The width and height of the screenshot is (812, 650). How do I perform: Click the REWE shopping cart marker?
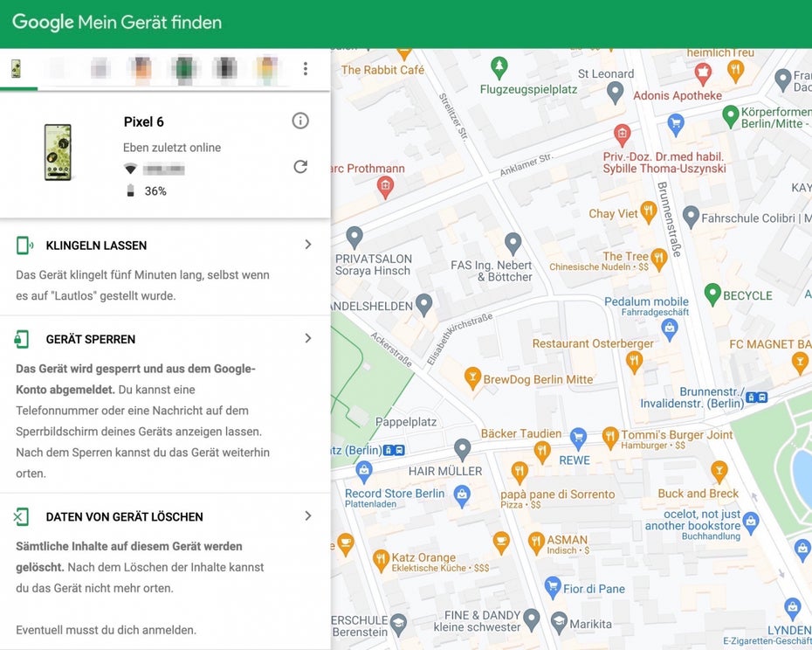click(x=578, y=438)
